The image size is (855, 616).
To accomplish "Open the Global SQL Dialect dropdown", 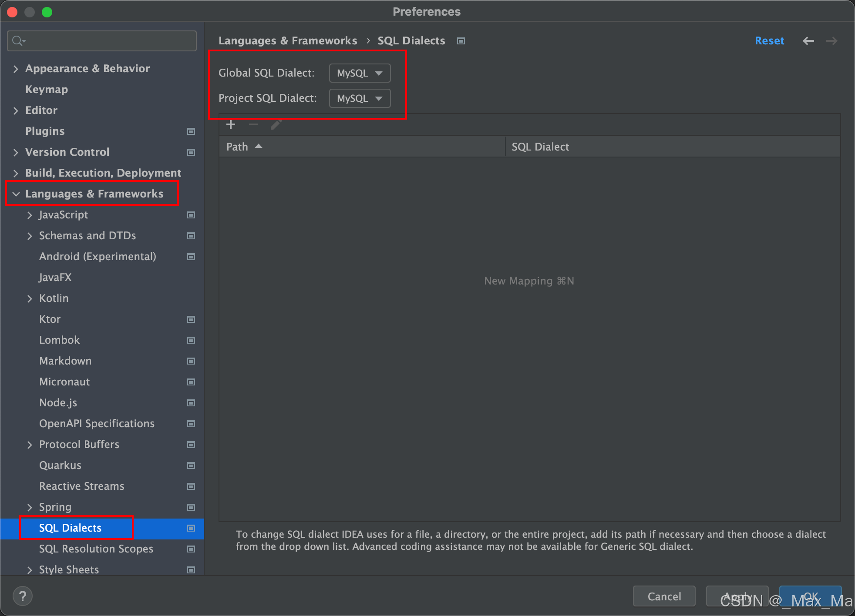I will click(x=360, y=73).
